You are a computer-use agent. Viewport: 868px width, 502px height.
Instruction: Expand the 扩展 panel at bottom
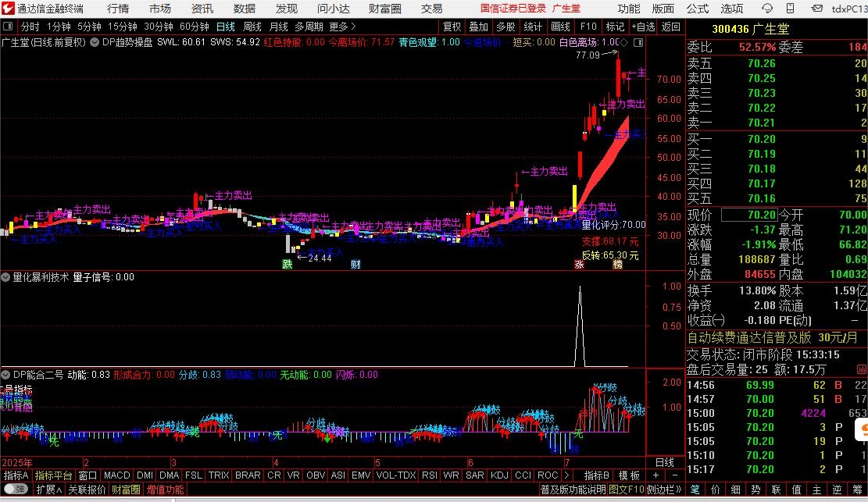(x=48, y=490)
